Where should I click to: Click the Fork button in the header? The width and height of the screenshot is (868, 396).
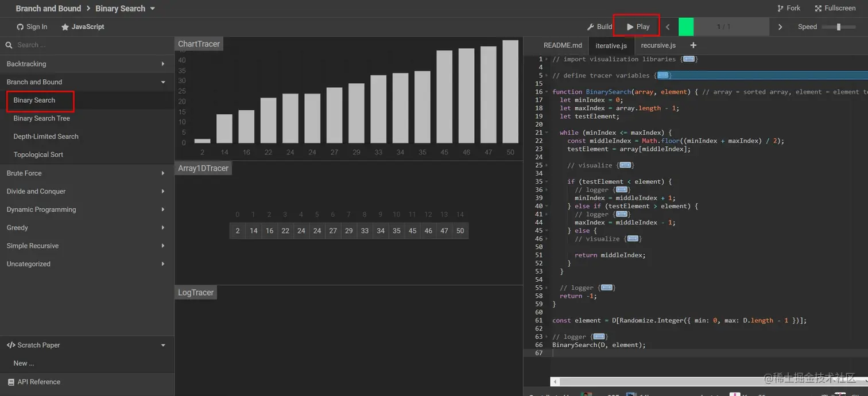pos(788,9)
